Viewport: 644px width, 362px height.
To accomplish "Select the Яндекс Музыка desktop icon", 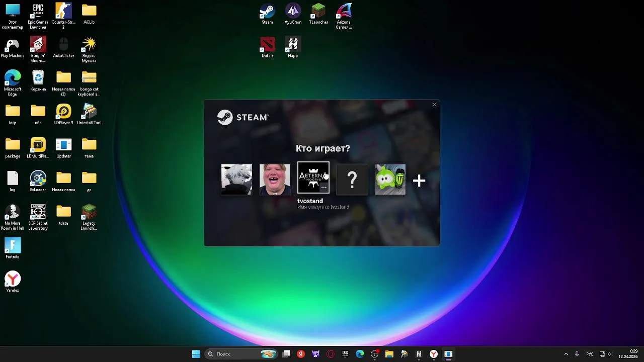I will click(x=89, y=50).
